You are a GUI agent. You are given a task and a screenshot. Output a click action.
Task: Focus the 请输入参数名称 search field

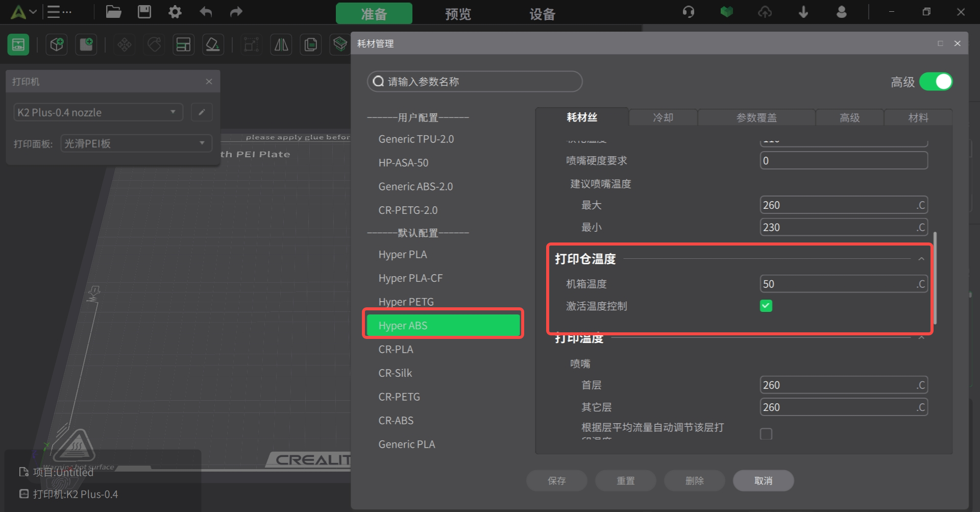coord(475,82)
